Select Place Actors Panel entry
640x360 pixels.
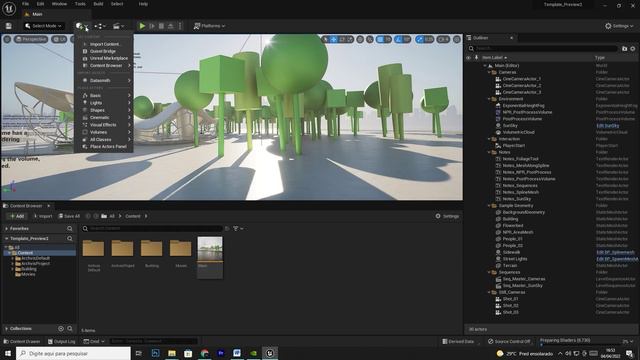coord(104,147)
